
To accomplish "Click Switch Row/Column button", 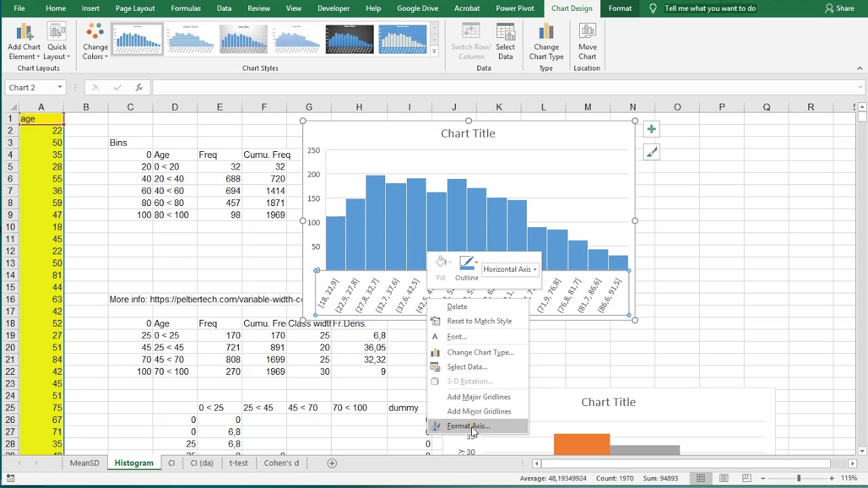I will click(471, 41).
